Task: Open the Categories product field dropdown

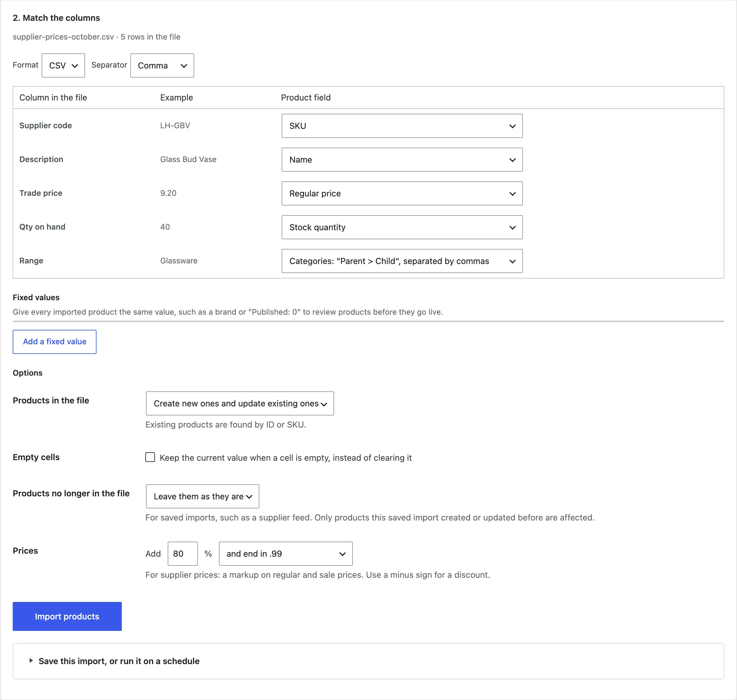Action: (x=402, y=261)
